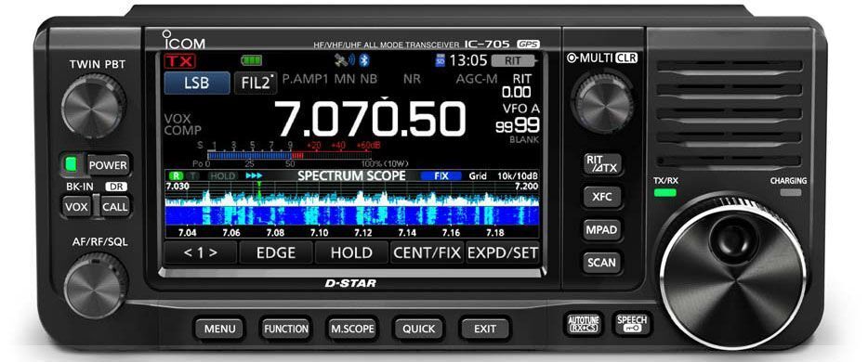Screen dimensions: 868x362
Task: Tap the SD card icon
Action: [441, 60]
